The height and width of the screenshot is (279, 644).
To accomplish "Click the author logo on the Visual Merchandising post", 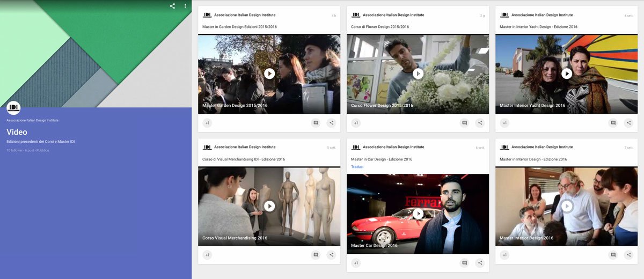I will click(x=207, y=147).
